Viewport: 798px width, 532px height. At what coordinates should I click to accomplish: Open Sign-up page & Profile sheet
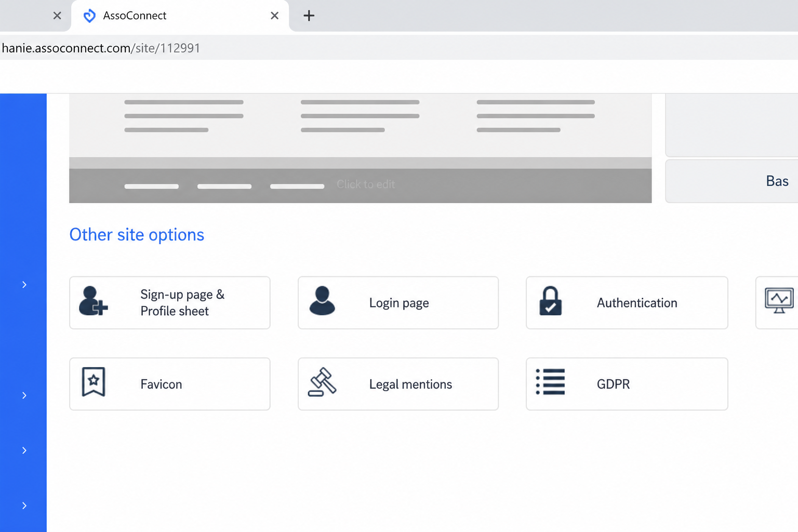(170, 303)
